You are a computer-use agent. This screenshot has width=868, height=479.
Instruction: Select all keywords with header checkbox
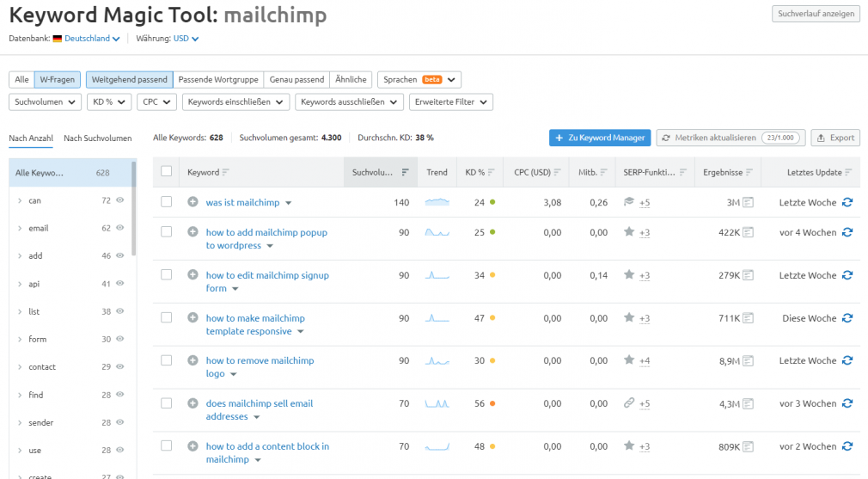click(x=166, y=171)
